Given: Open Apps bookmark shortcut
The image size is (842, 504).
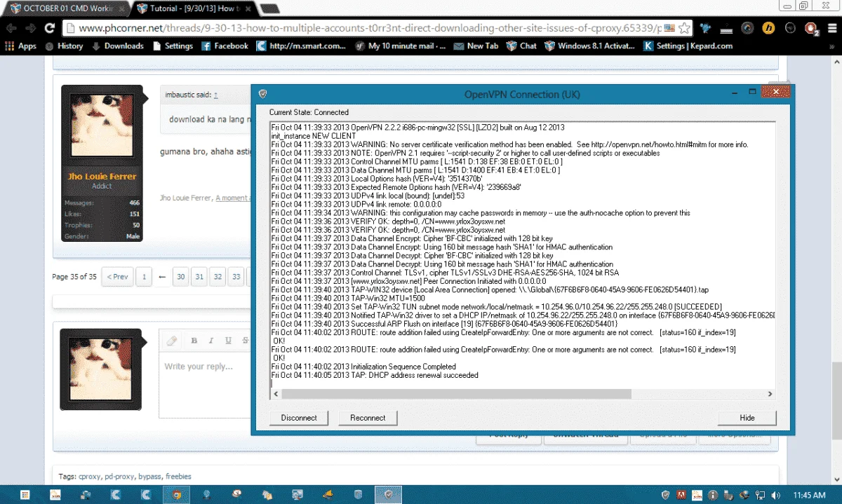Looking at the screenshot, I should [x=21, y=46].
